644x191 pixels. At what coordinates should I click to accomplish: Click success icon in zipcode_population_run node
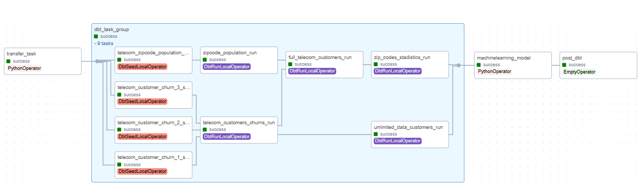[x=205, y=60]
